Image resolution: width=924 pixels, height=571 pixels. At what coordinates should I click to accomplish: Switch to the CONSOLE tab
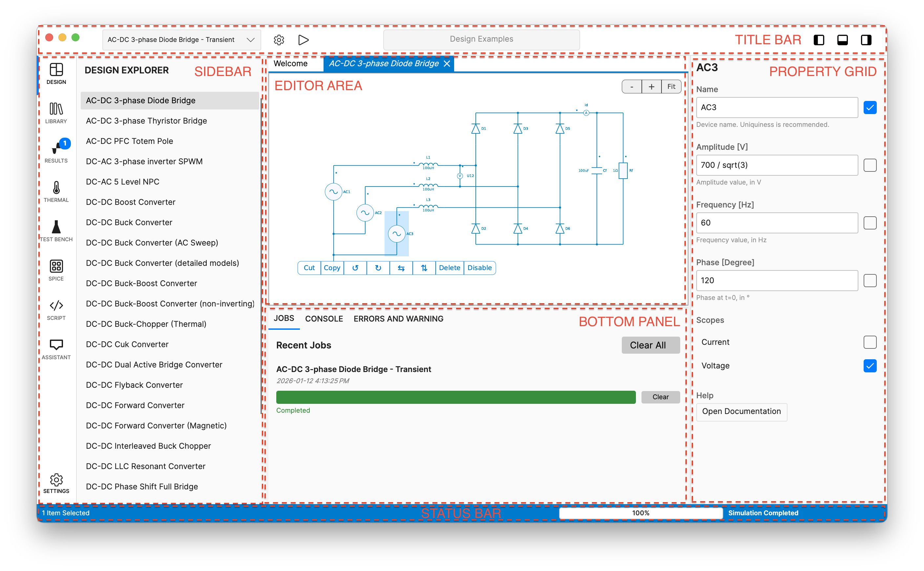(x=324, y=319)
